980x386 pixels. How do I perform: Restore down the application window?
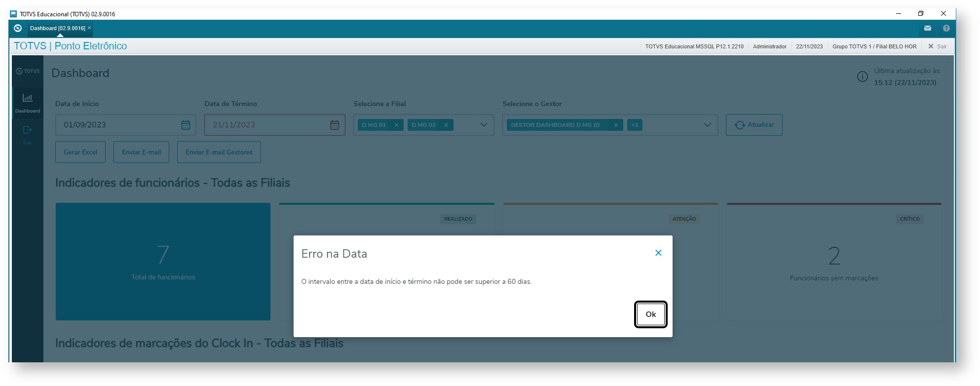point(921,13)
